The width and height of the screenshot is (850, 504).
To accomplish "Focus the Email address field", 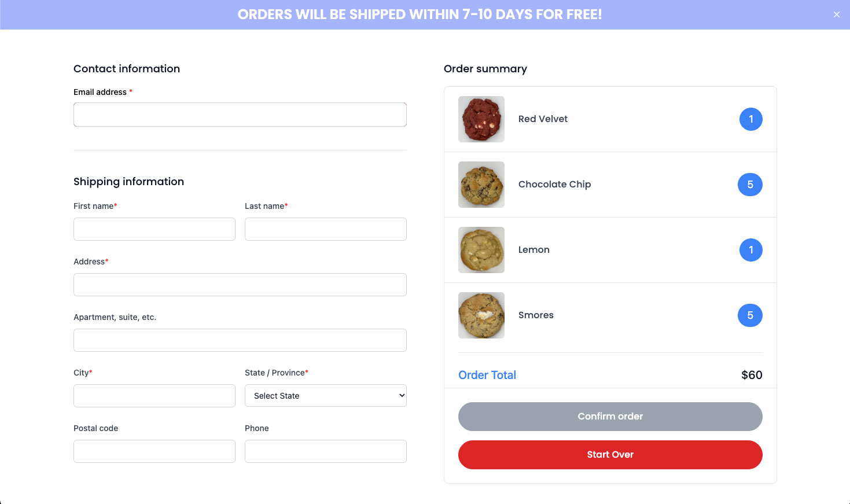I will pos(240,115).
